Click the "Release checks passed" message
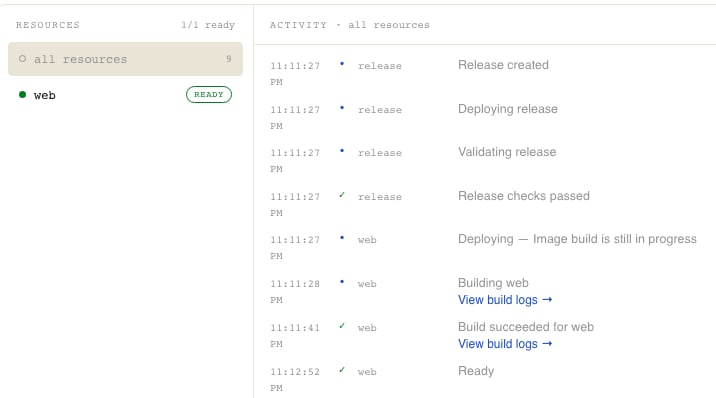The width and height of the screenshot is (716, 398). (524, 196)
